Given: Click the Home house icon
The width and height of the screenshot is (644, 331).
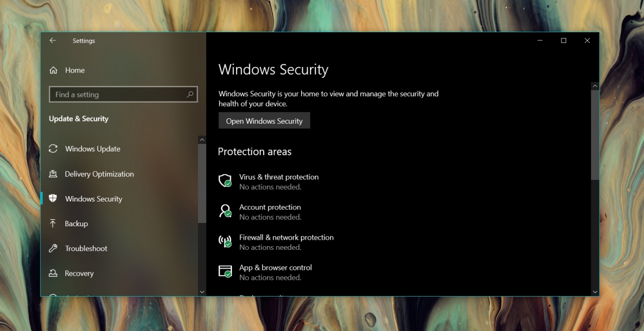Looking at the screenshot, I should point(53,70).
